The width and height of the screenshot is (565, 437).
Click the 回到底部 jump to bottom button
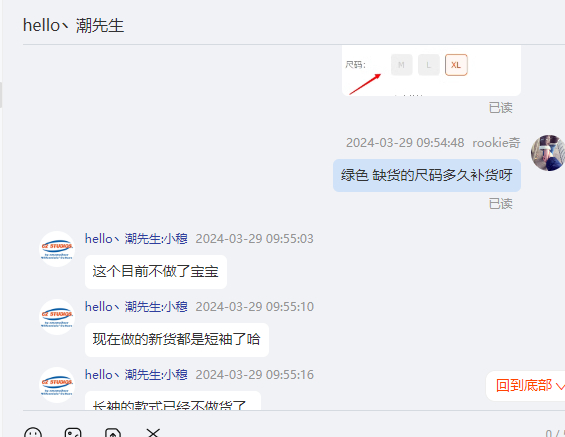point(525,386)
